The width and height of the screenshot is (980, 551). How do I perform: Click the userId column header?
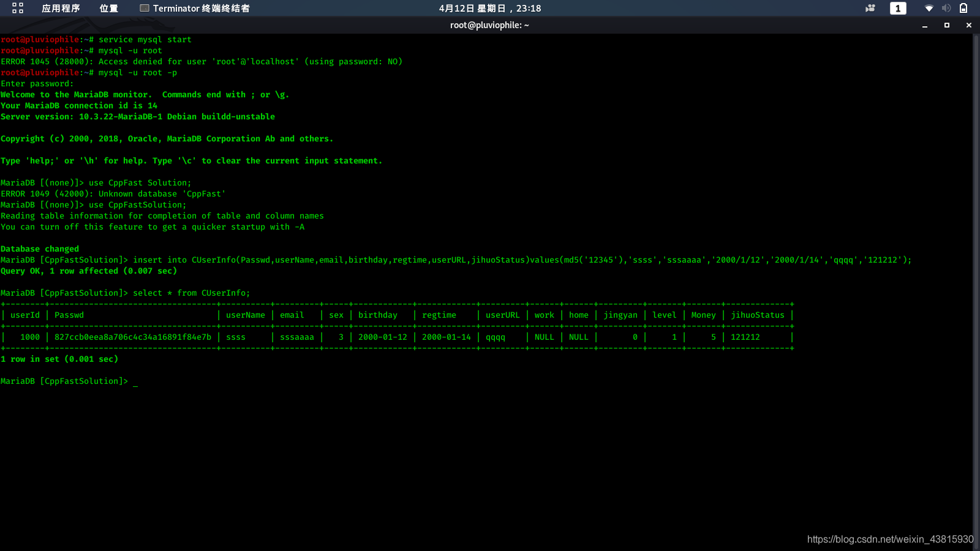[25, 315]
